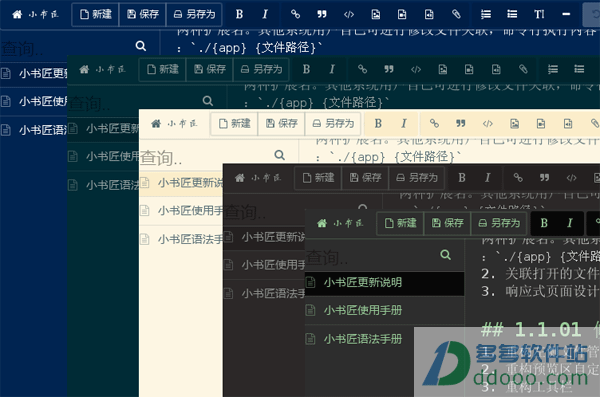This screenshot has width=600, height=397.
Task: Click the home icon in the navy blue window
Action: [17, 15]
